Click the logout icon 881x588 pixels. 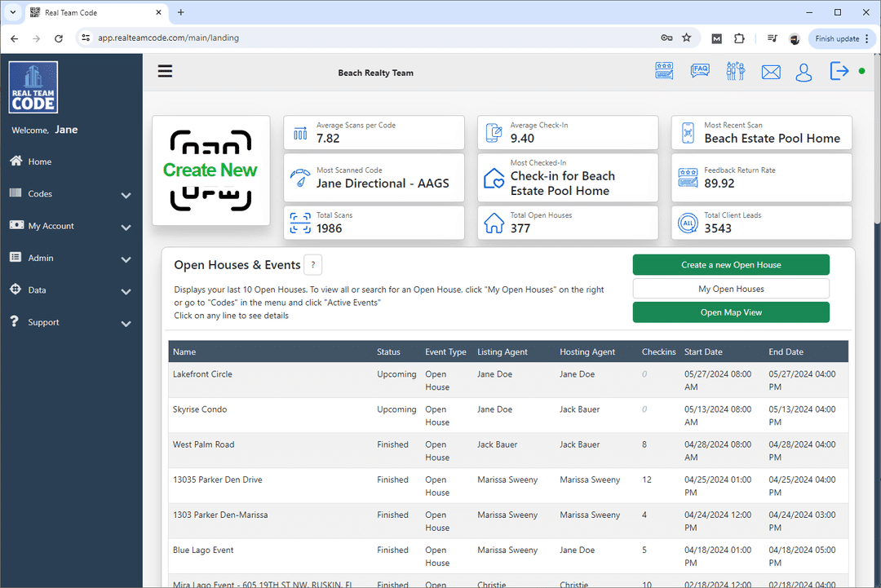[839, 71]
